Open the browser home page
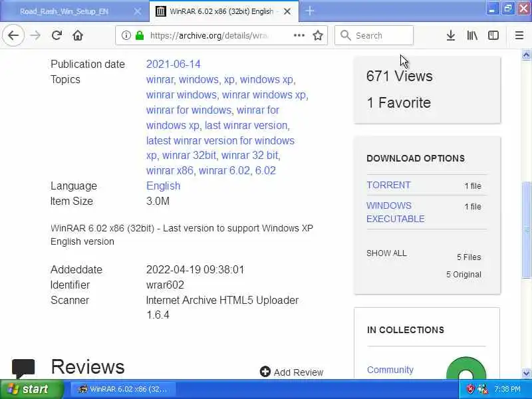 click(78, 35)
